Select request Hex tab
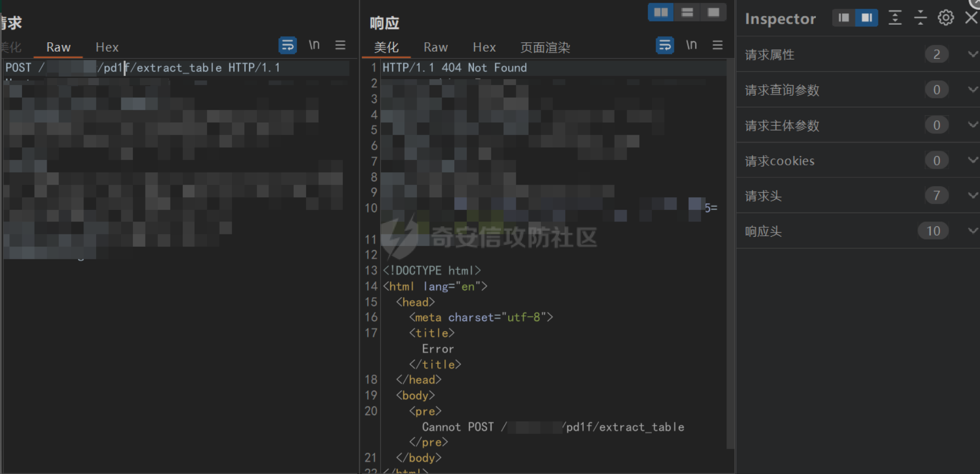This screenshot has height=474, width=980. pyautogui.click(x=107, y=47)
